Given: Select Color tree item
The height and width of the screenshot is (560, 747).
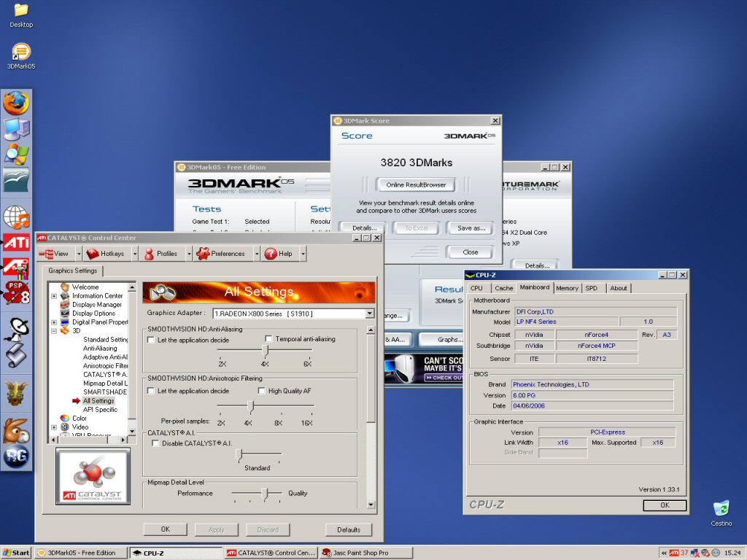Looking at the screenshot, I should tap(80, 418).
